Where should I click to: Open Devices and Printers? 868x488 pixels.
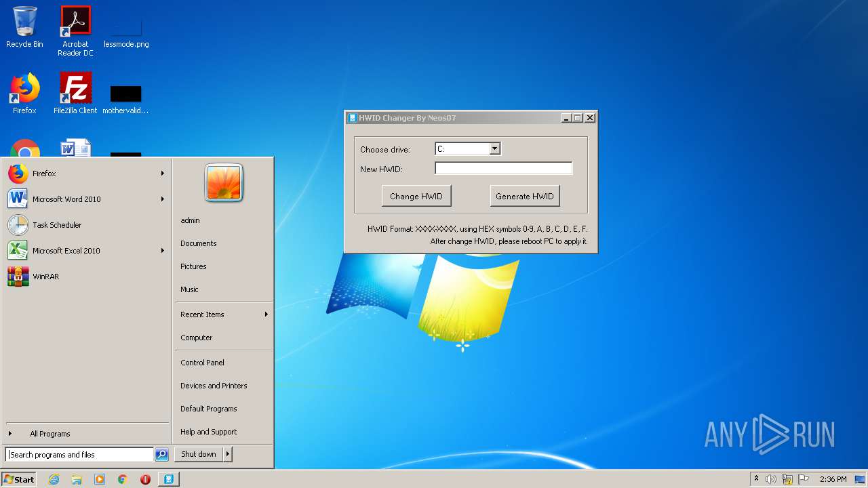point(224,386)
